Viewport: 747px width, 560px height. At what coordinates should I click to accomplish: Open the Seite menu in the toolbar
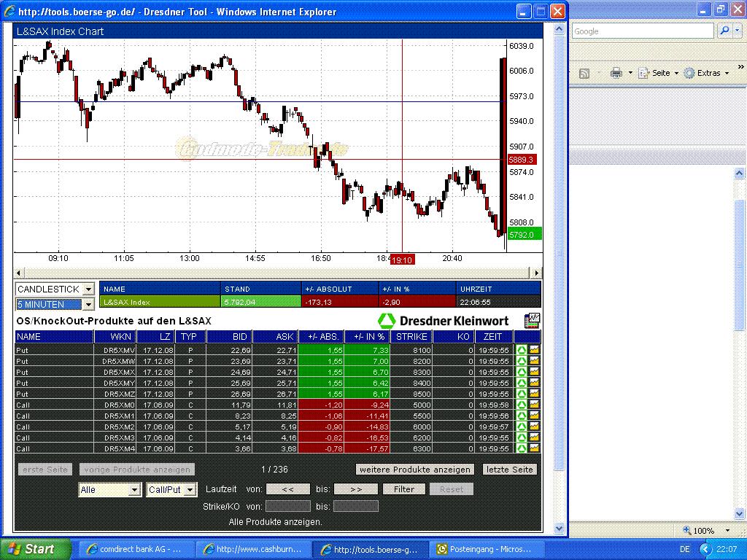[659, 74]
